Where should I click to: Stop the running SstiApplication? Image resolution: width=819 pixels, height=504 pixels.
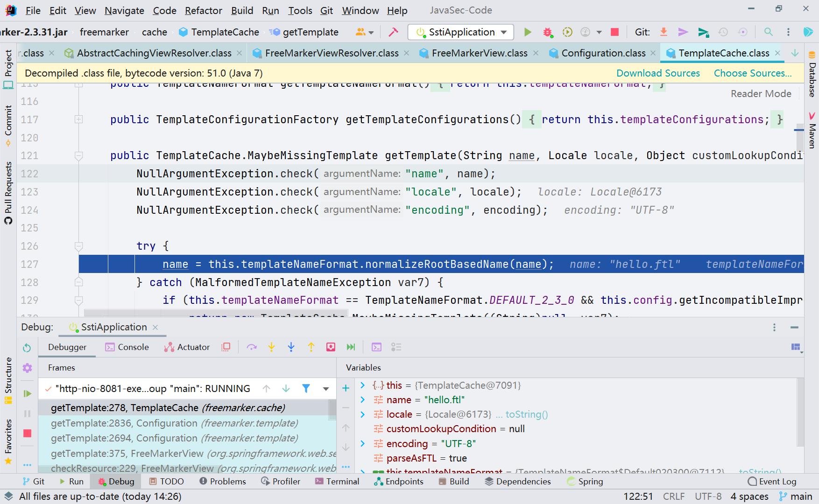(x=614, y=32)
